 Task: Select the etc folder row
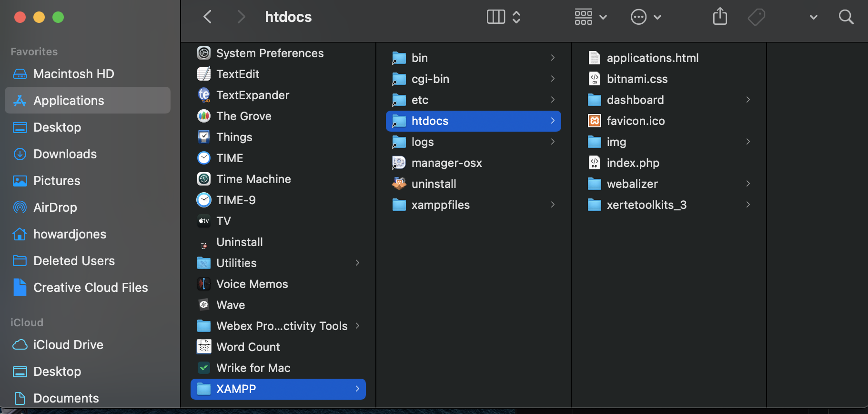(x=474, y=100)
